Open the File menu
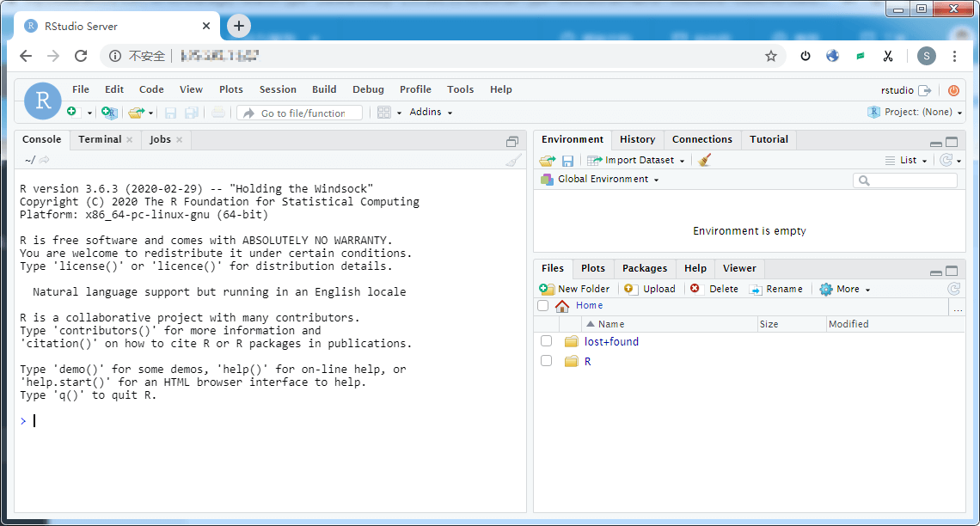 [81, 89]
